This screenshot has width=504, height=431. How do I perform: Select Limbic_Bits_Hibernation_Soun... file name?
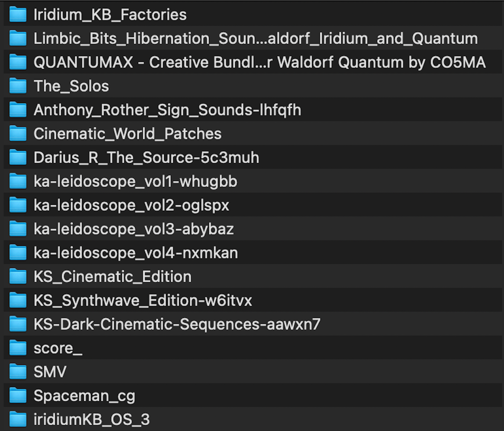click(256, 39)
